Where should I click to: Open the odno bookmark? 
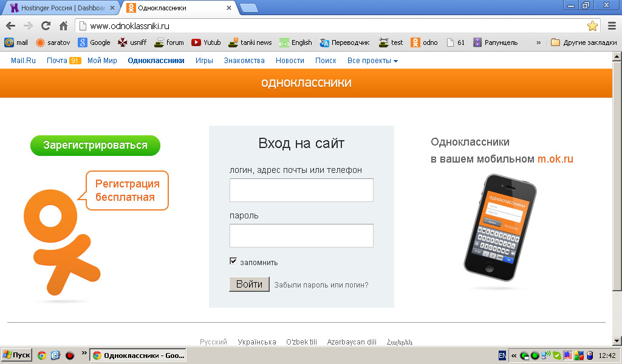tap(424, 42)
